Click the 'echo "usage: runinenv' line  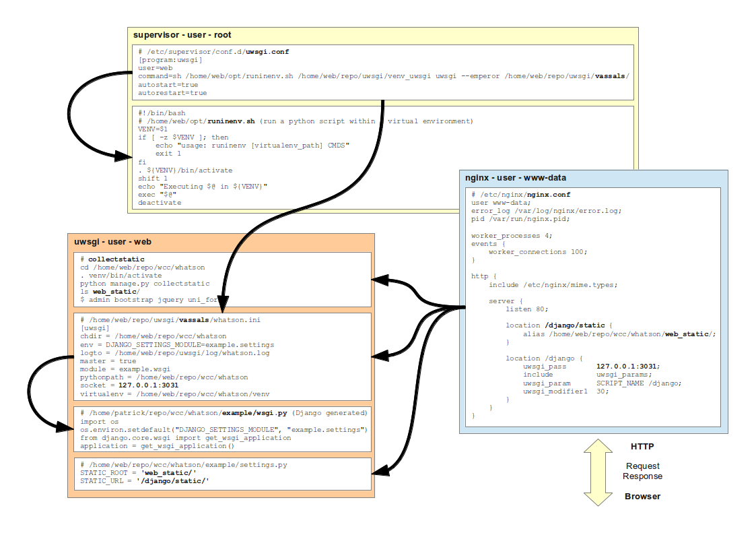pos(252,146)
